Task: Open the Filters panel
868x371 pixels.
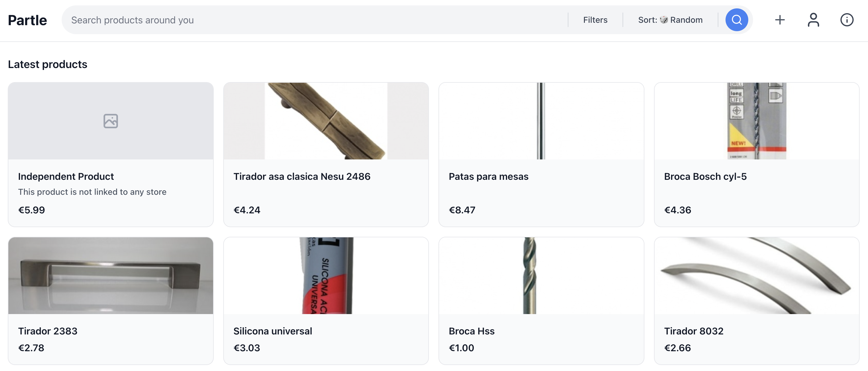Action: tap(595, 19)
